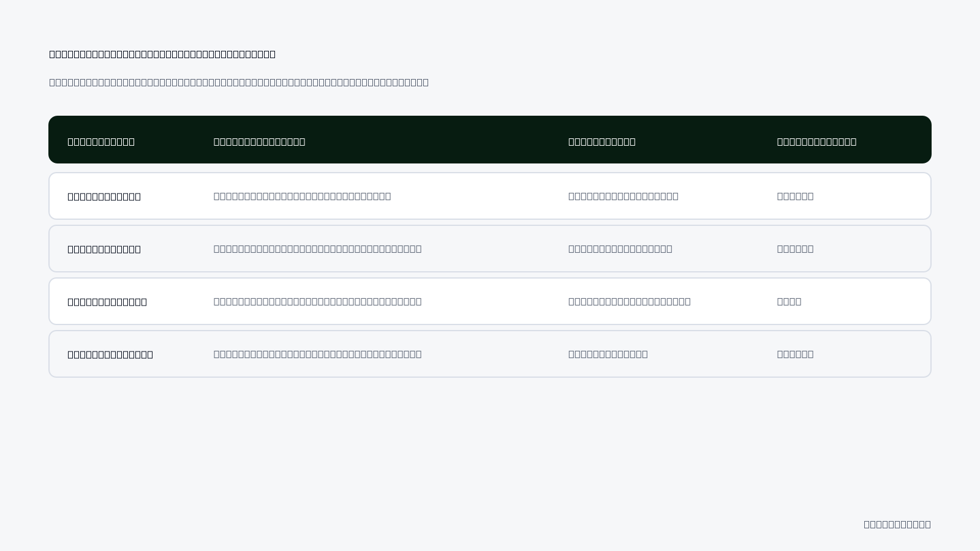Click the bold label of the third table row
Screen dimensions: 980x551
click(x=107, y=302)
